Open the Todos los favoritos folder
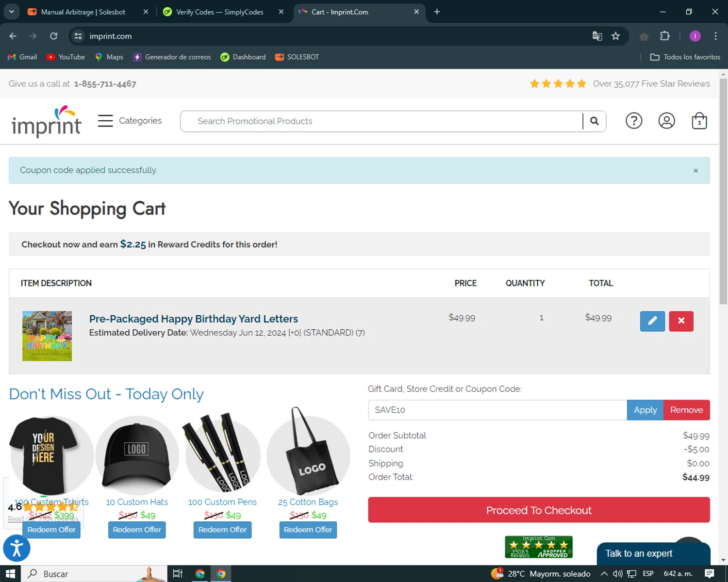This screenshot has height=582, width=728. (685, 57)
